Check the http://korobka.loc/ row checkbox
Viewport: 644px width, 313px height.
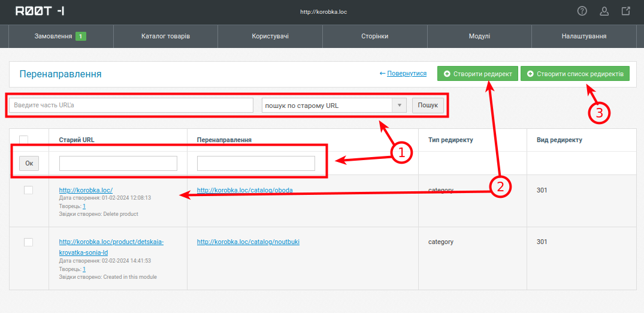pyautogui.click(x=28, y=190)
